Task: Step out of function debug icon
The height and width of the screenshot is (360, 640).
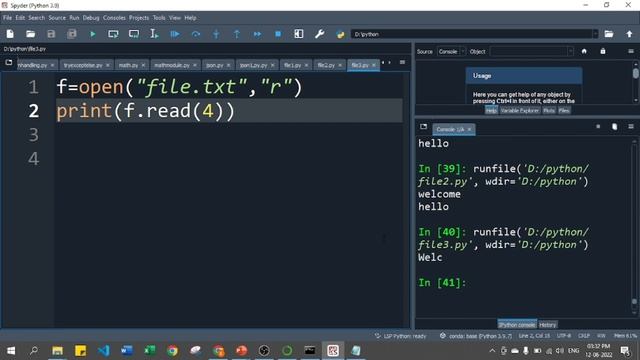Action: point(237,34)
